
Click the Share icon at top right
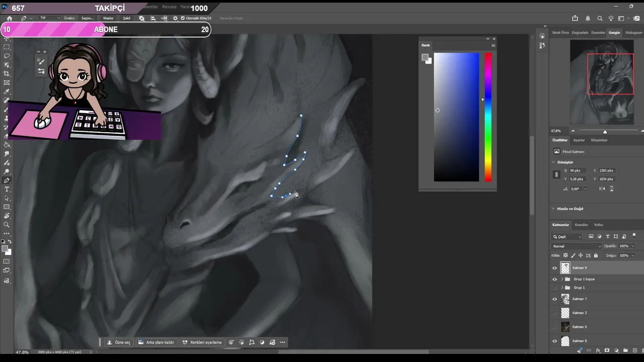pos(575,18)
